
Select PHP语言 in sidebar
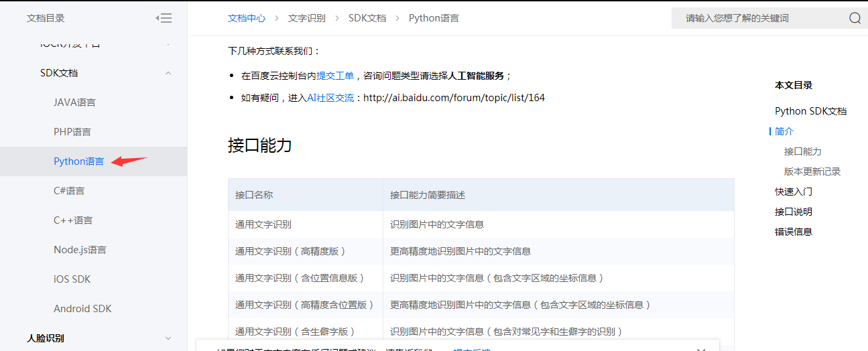(x=72, y=132)
